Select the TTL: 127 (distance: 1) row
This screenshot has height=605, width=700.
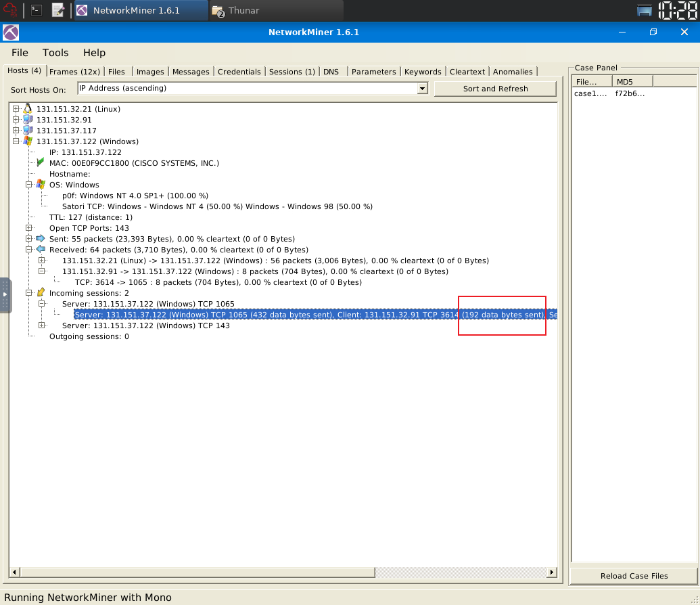click(91, 217)
